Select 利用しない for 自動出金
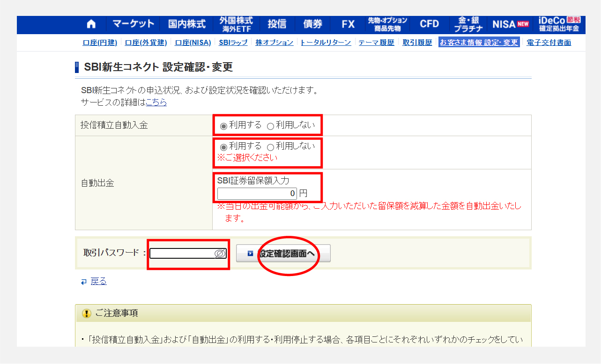 tap(270, 147)
